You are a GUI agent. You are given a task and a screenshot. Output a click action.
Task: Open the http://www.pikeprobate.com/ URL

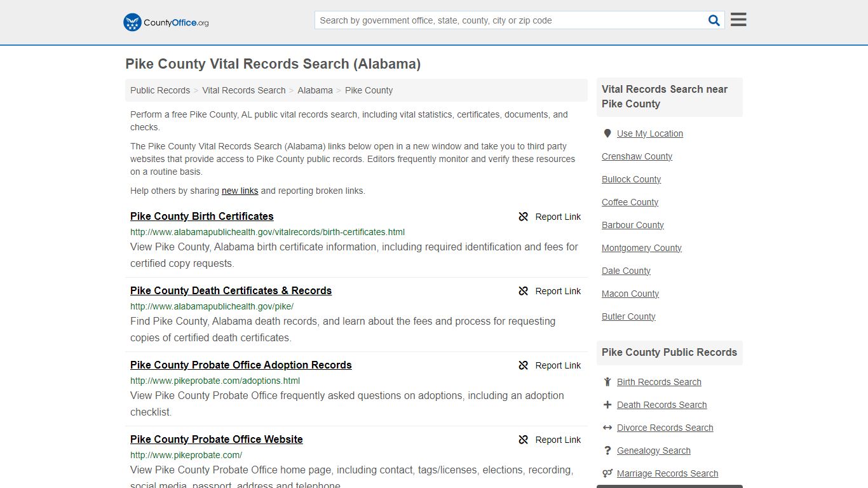(186, 455)
